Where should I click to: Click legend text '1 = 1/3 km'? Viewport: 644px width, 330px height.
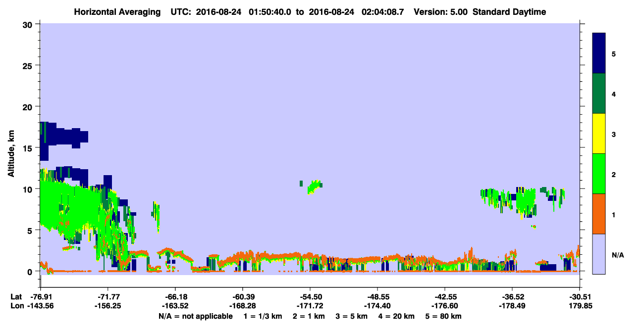coord(264,316)
